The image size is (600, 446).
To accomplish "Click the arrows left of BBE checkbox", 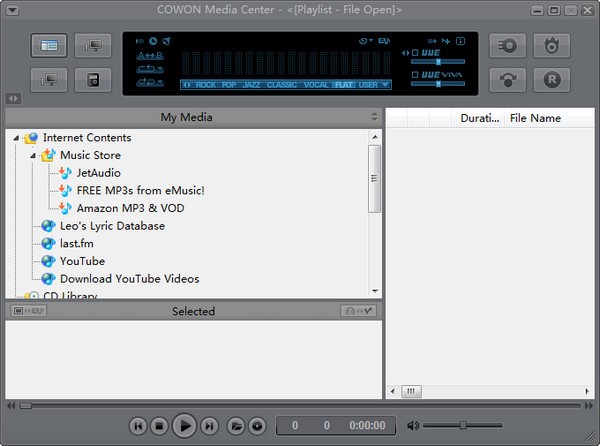I will [405, 53].
